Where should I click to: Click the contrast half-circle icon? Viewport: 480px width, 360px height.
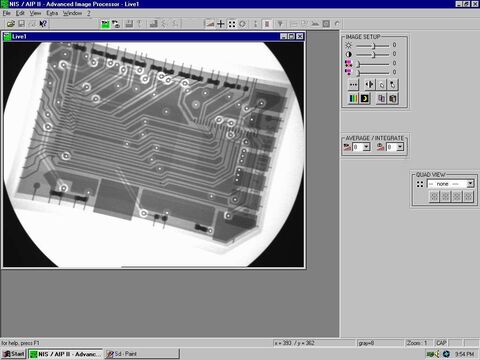[349, 54]
